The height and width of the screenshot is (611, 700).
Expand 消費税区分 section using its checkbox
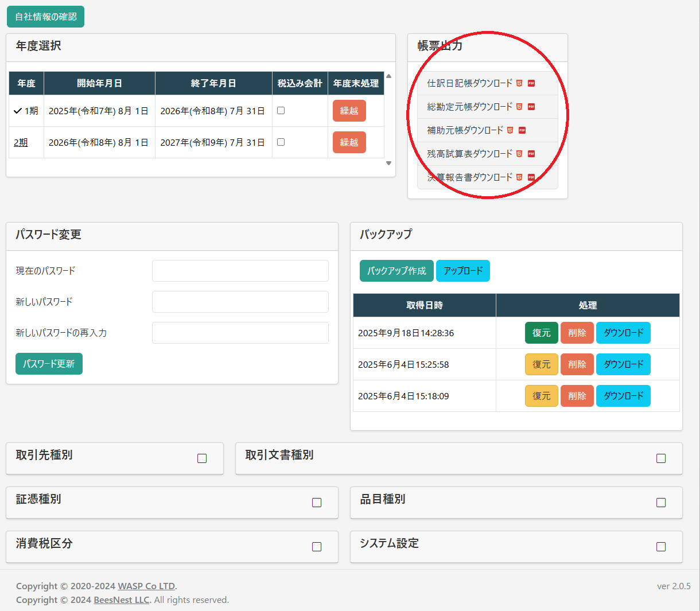pyautogui.click(x=317, y=547)
